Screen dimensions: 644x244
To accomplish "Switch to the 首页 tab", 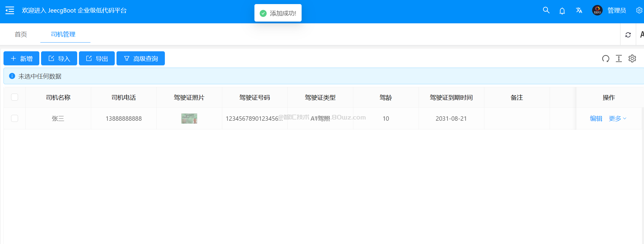I will click(x=21, y=34).
